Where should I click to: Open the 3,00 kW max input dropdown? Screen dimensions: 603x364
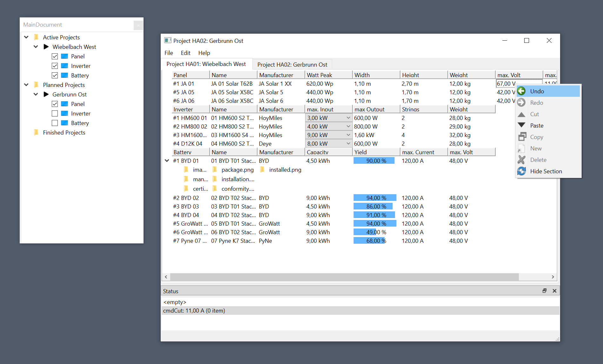pyautogui.click(x=348, y=118)
